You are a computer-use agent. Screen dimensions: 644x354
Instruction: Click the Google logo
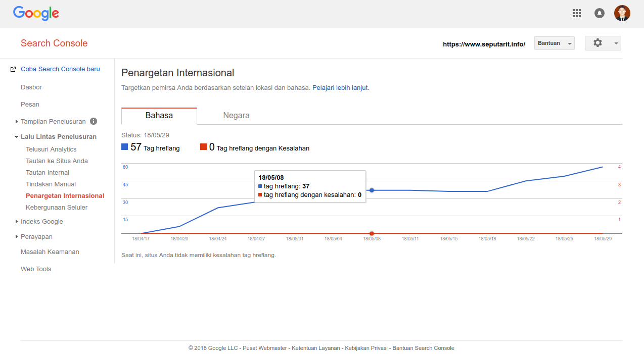pos(36,13)
